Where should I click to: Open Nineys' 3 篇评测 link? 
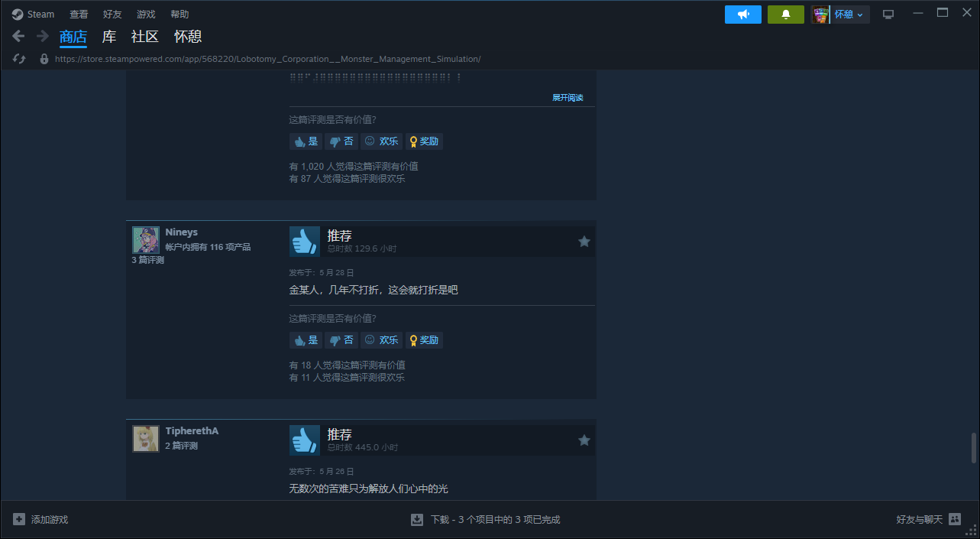(147, 260)
